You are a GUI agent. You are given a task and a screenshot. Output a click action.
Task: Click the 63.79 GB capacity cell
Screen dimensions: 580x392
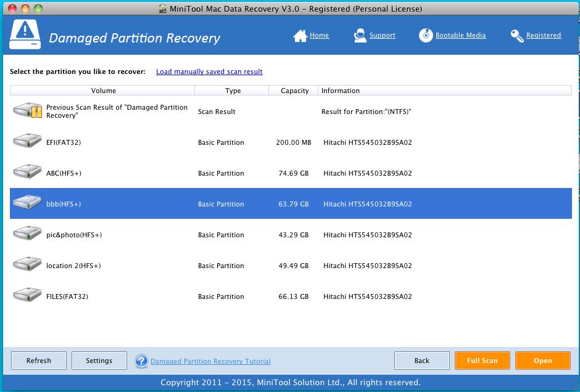[x=294, y=204]
